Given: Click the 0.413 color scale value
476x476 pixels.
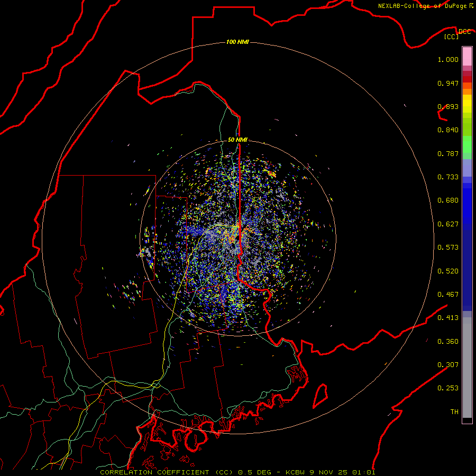Looking at the screenshot, I should tap(448, 318).
